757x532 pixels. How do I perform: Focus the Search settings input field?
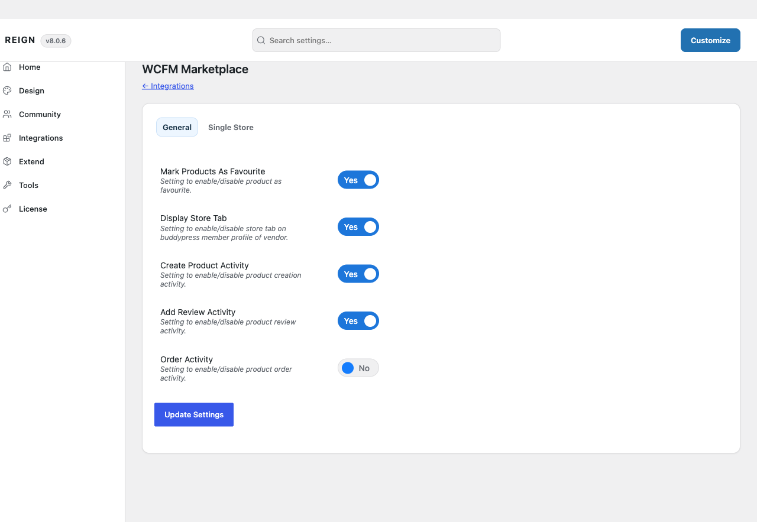[376, 40]
